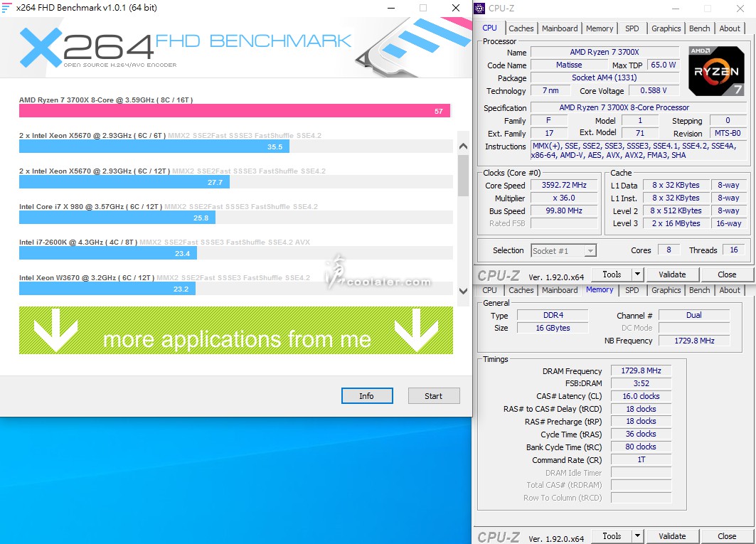Click the results list scrollbar thumb

(463, 176)
